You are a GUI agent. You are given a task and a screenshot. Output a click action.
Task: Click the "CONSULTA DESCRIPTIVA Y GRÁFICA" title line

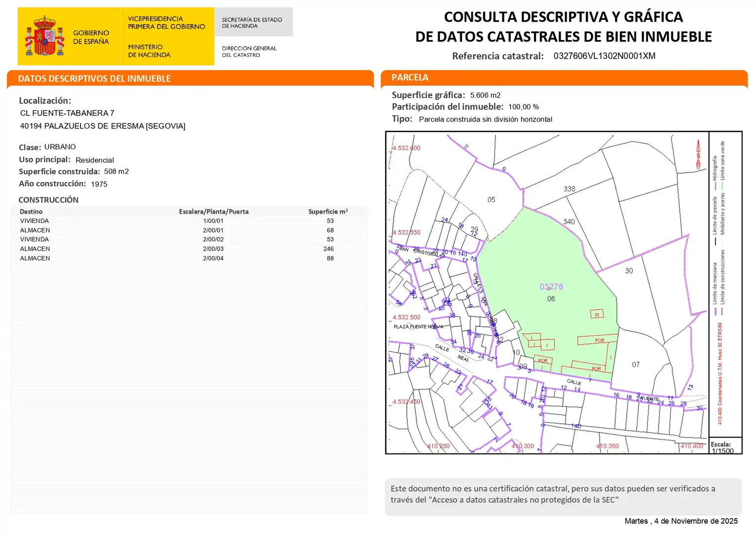click(563, 17)
